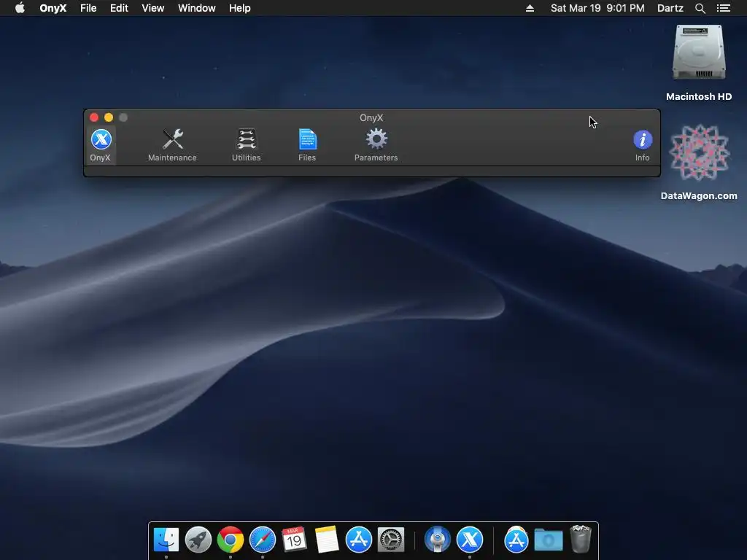Open the Files pane

pyautogui.click(x=307, y=145)
